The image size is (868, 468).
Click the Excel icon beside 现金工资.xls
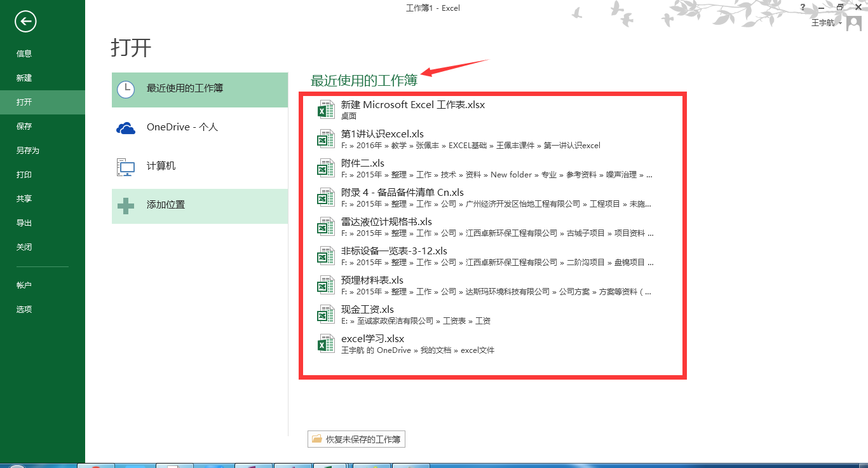[326, 313]
